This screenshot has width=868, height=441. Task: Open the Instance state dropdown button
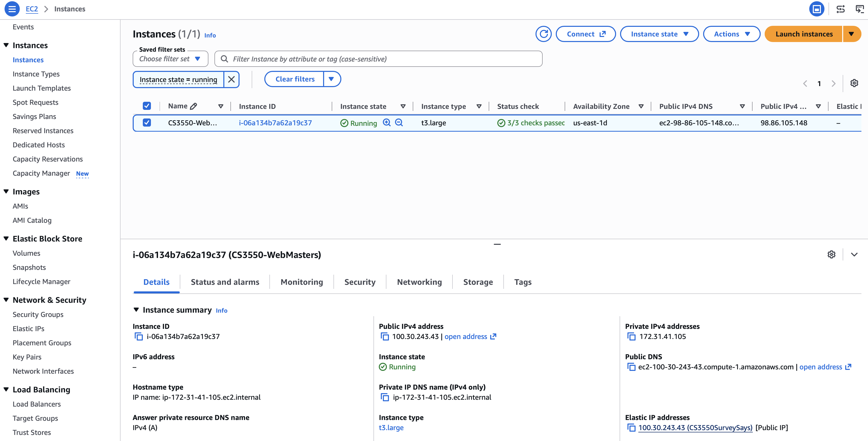point(659,34)
